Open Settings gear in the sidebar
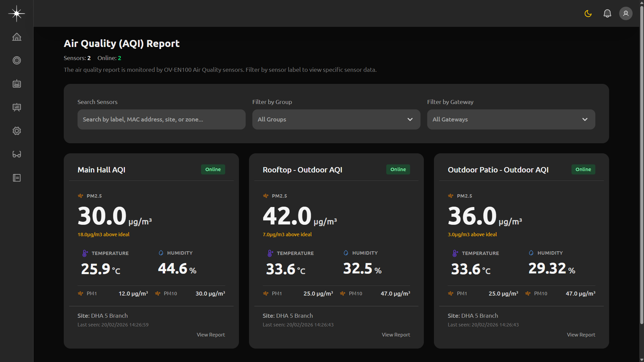644x362 pixels. (16, 131)
